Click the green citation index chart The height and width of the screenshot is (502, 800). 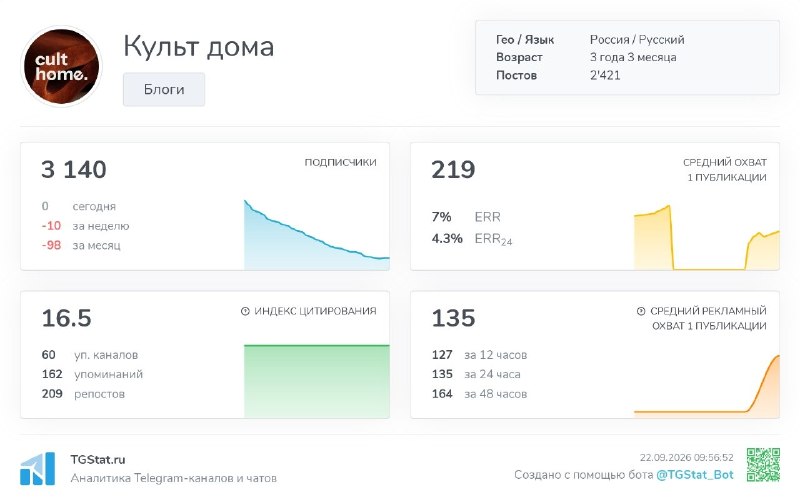click(316, 381)
